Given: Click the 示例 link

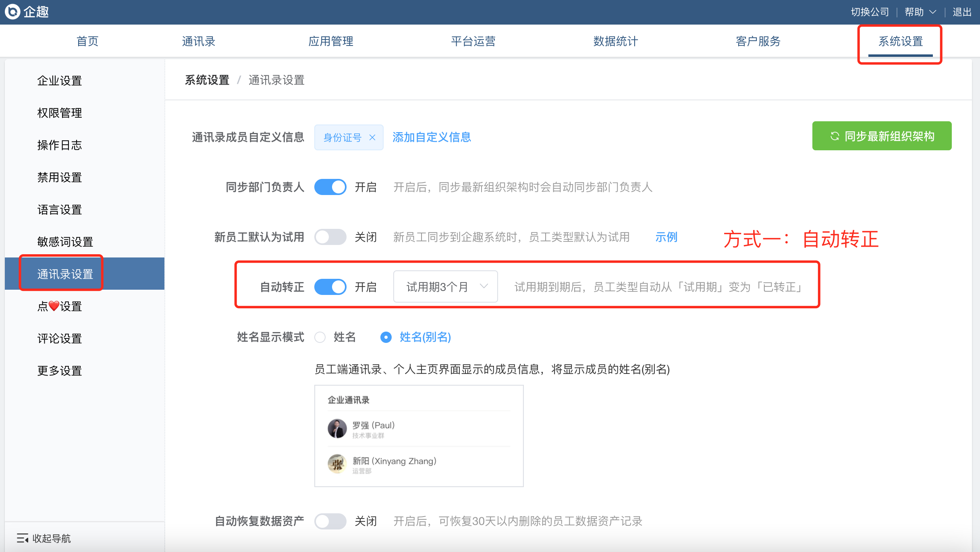Looking at the screenshot, I should tap(666, 237).
